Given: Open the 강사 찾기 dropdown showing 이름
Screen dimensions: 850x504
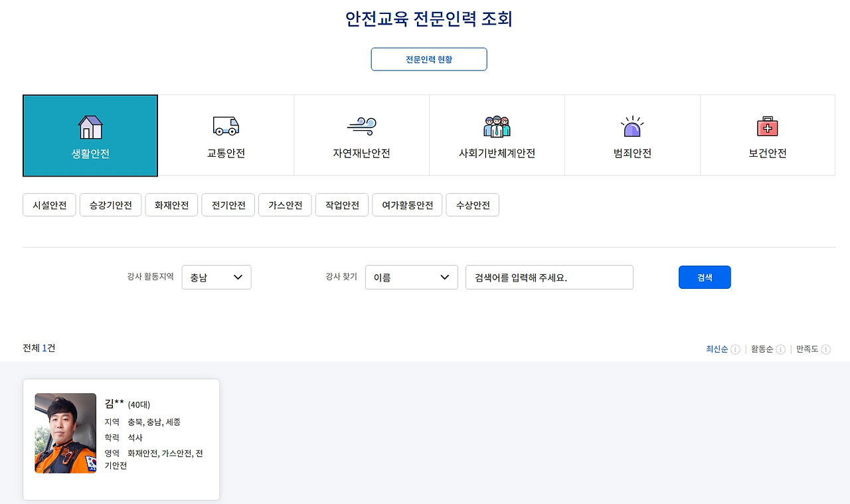Looking at the screenshot, I should (412, 278).
